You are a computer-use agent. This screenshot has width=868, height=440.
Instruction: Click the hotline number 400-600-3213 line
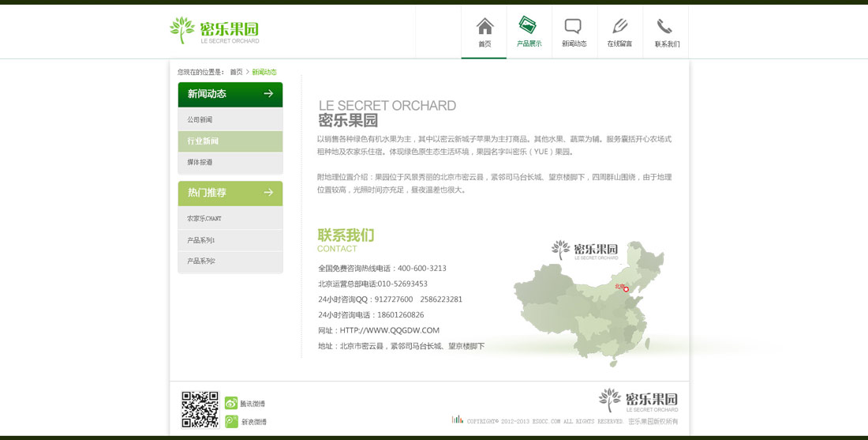(382, 269)
